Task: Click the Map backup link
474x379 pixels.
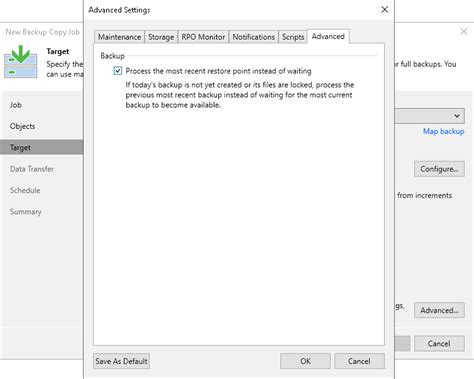Action: click(443, 131)
